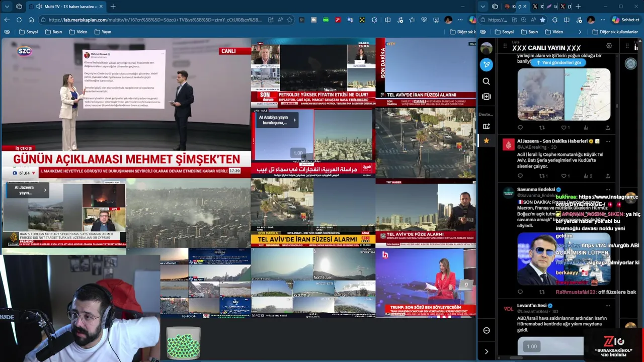Click Yeni gönderileri gör button
644x362 pixels.
pos(558,62)
